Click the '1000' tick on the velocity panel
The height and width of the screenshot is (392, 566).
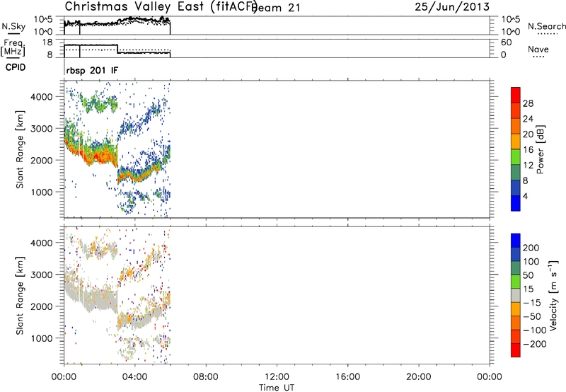(x=41, y=338)
